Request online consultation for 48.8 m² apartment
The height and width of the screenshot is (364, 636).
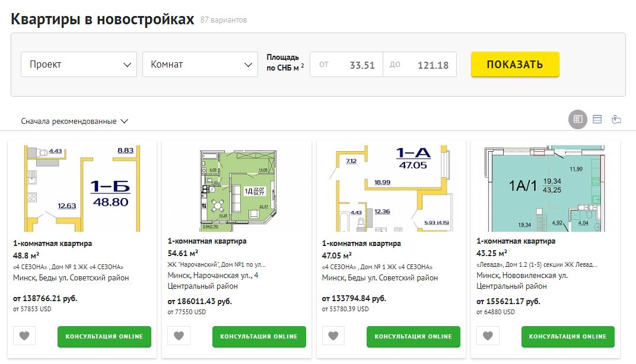104,336
